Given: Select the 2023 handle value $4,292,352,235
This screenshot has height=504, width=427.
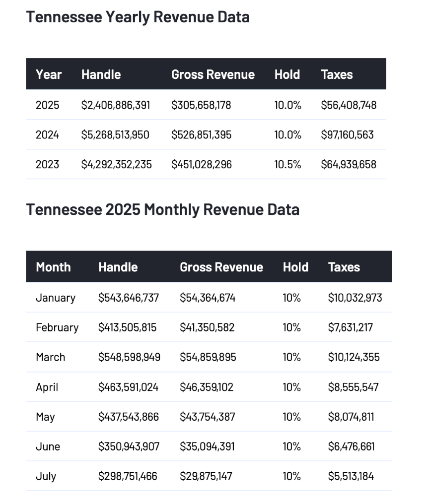Looking at the screenshot, I should click(116, 164).
